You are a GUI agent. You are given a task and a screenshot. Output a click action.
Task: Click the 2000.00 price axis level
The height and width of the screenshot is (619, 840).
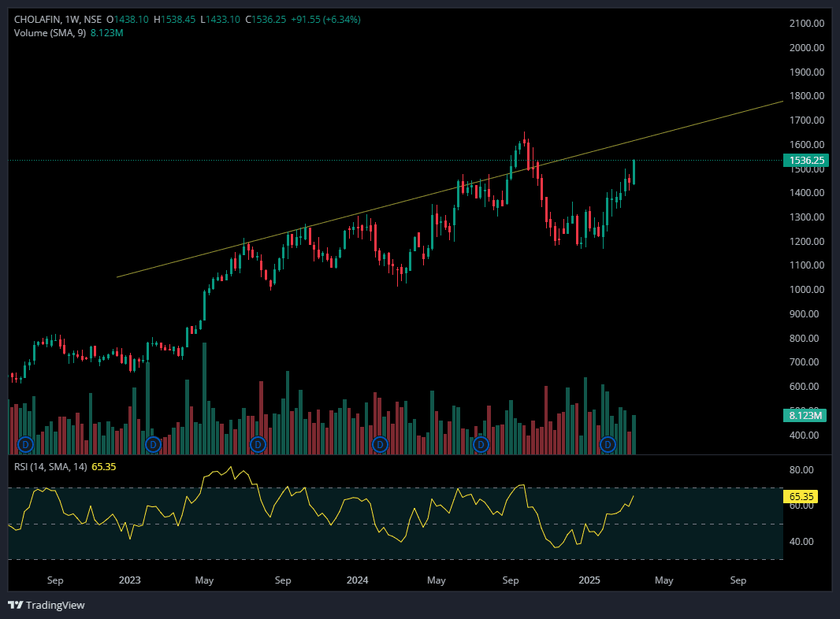coord(807,48)
